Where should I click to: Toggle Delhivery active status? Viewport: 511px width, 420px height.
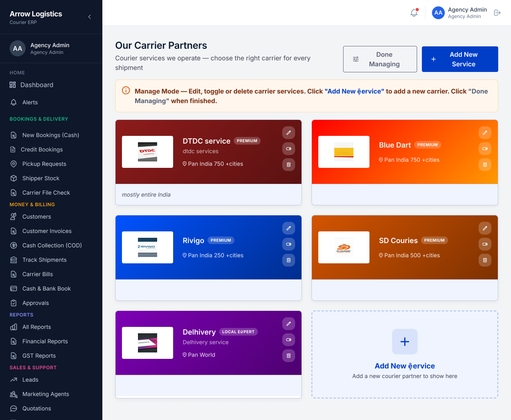[x=289, y=340]
